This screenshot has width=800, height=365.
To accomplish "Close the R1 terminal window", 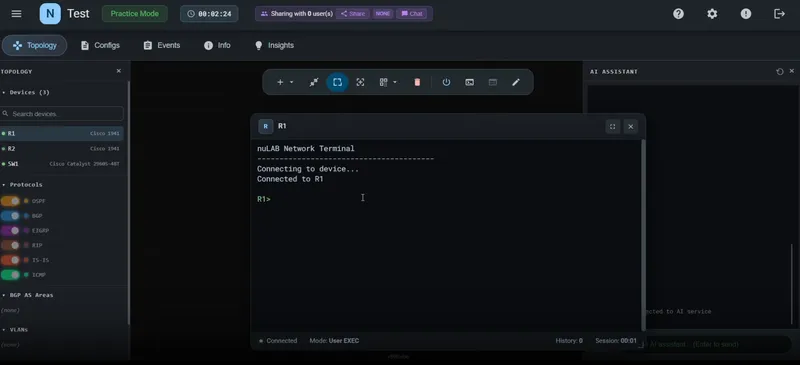I will click(631, 127).
